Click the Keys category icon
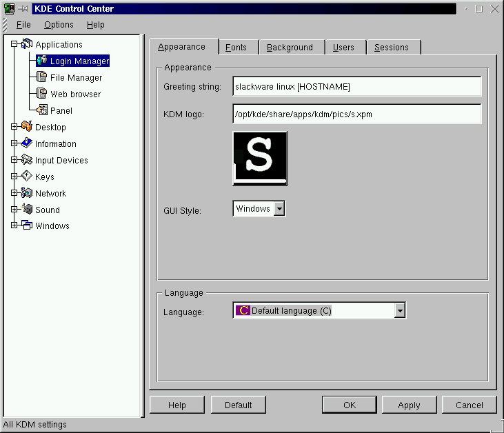 [27, 176]
